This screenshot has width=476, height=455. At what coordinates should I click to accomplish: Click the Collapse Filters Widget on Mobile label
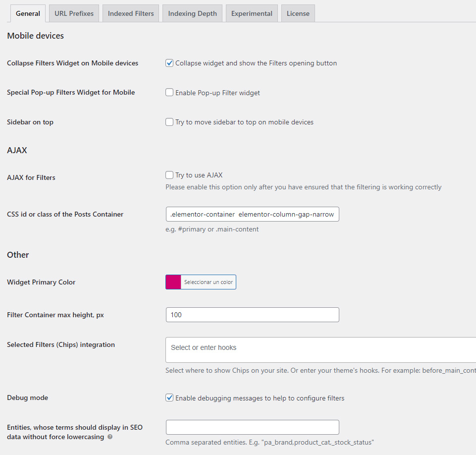72,63
